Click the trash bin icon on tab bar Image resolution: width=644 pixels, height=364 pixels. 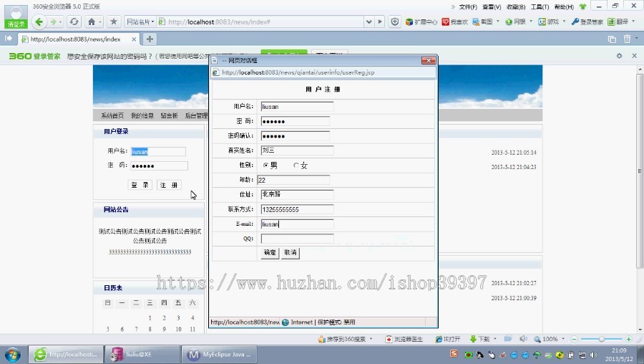pos(627,39)
